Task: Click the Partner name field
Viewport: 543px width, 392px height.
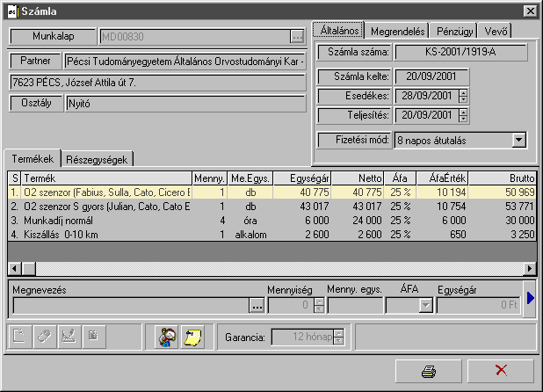Action: point(185,62)
